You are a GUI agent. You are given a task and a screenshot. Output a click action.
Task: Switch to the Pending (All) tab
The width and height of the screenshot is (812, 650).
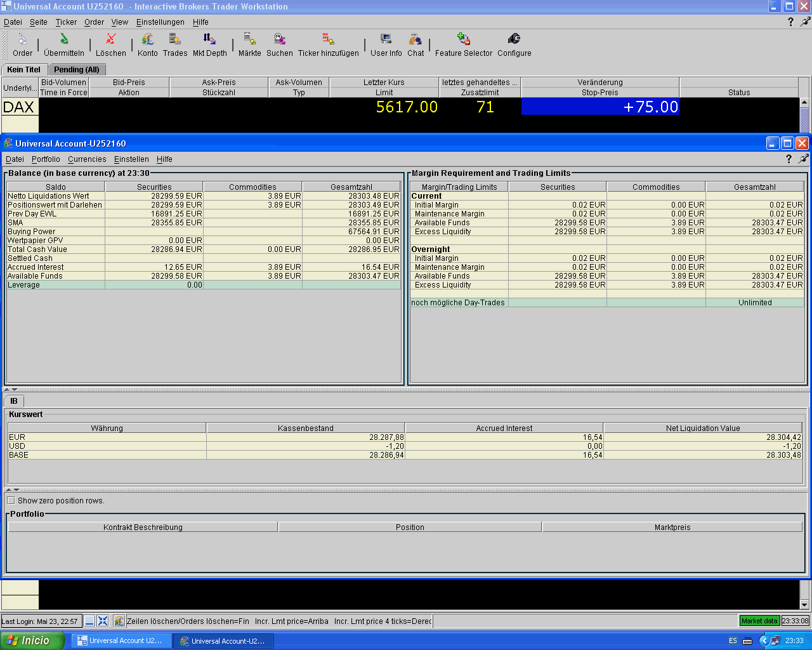77,70
